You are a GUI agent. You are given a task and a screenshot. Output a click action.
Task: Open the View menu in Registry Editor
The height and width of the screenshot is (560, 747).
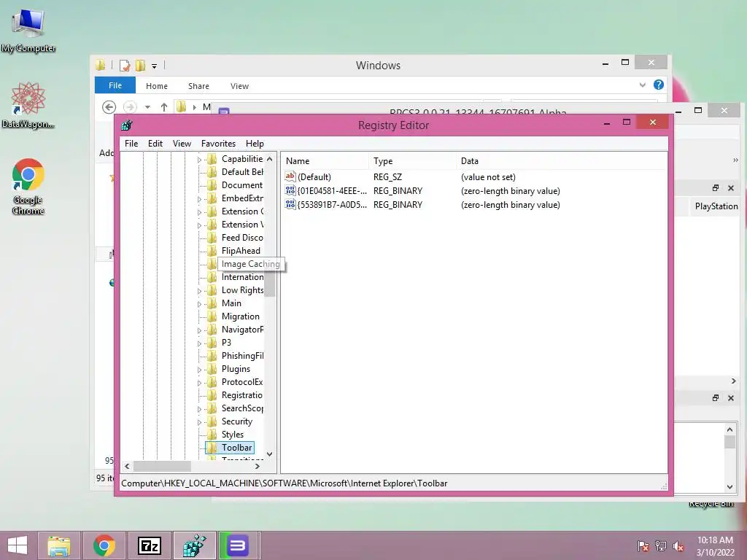pyautogui.click(x=182, y=144)
